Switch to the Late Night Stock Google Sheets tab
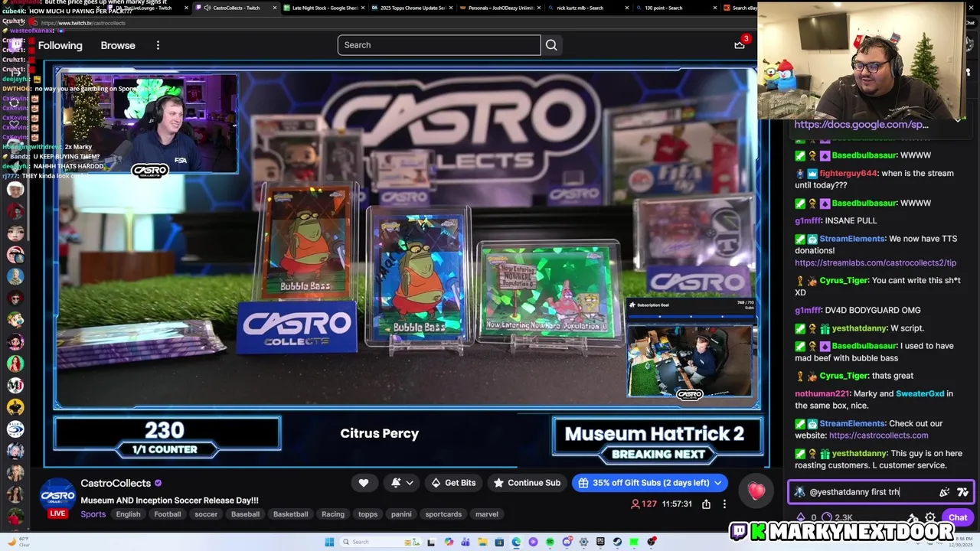The image size is (980, 551). point(325,8)
